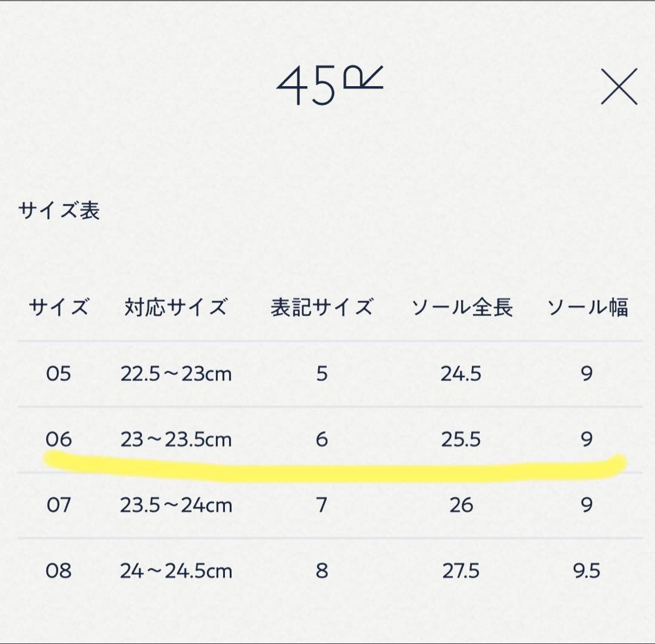Choose size 07 row label
Viewport: 655px width, 644px height.
click(58, 505)
